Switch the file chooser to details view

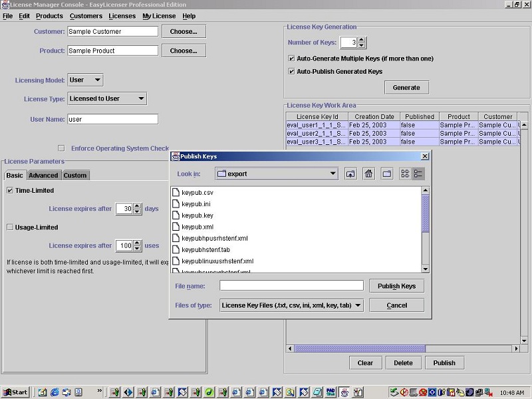[418, 174]
